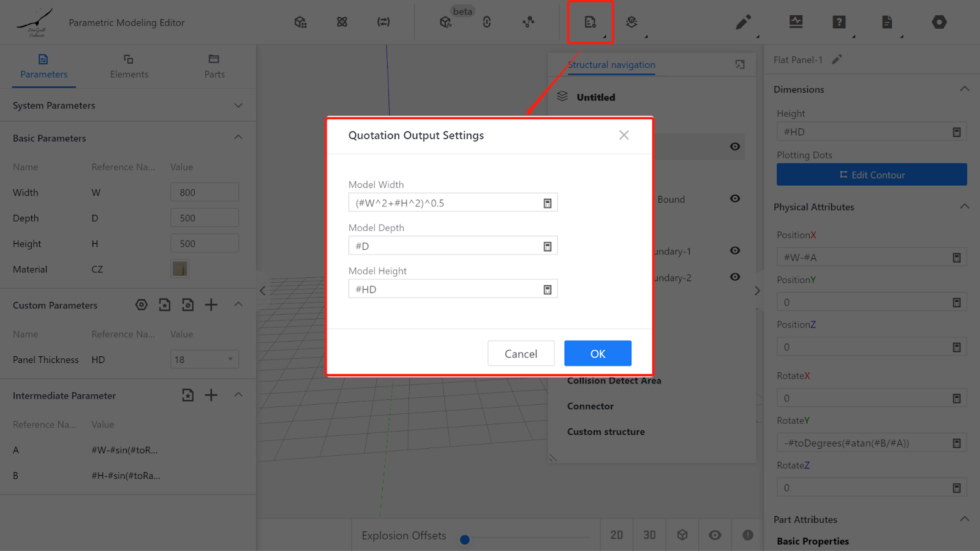This screenshot has width=980, height=551.
Task: Click the hexagon settings icon in Custom Parameters
Action: [141, 305]
